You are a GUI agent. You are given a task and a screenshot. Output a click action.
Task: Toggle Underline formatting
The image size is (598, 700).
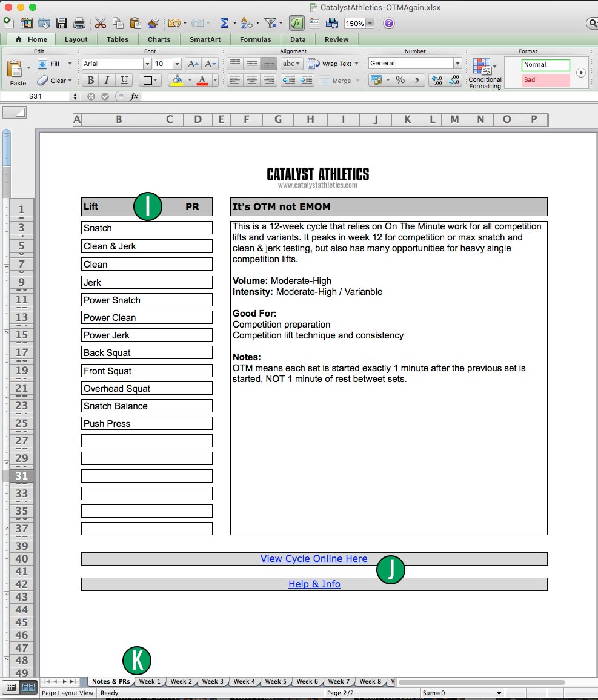tap(124, 81)
